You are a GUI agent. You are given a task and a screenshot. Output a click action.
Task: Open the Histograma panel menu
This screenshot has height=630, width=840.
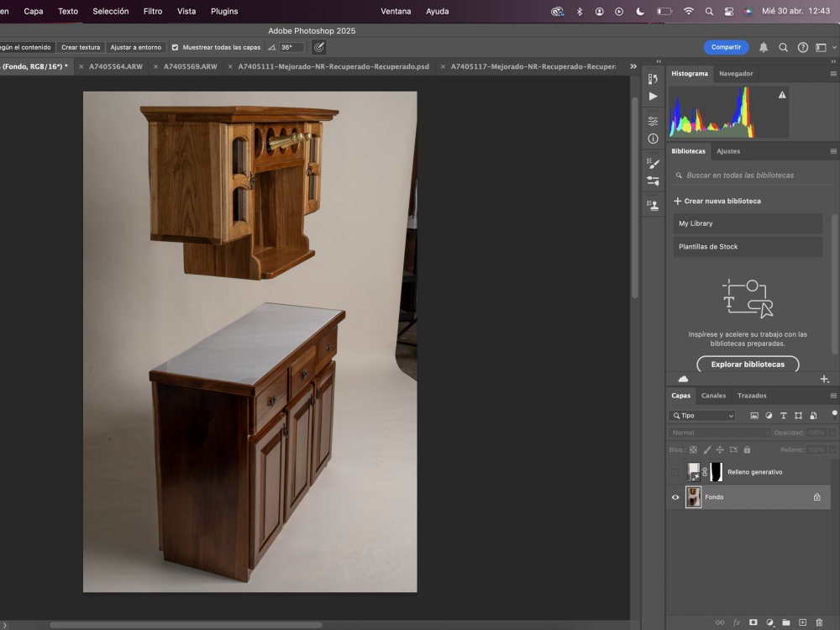coord(833,73)
